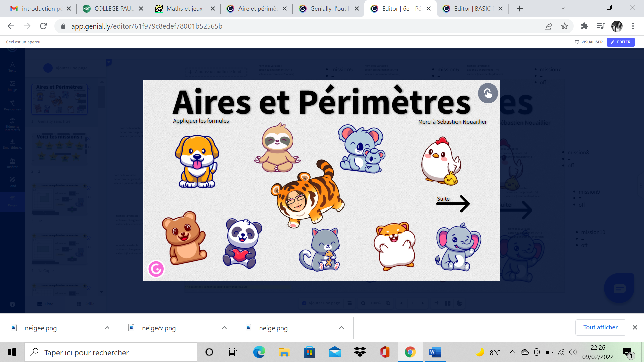This screenshot has width=644, height=362.
Task: Open the Chrome tab search dropdown
Action: pyautogui.click(x=563, y=7)
